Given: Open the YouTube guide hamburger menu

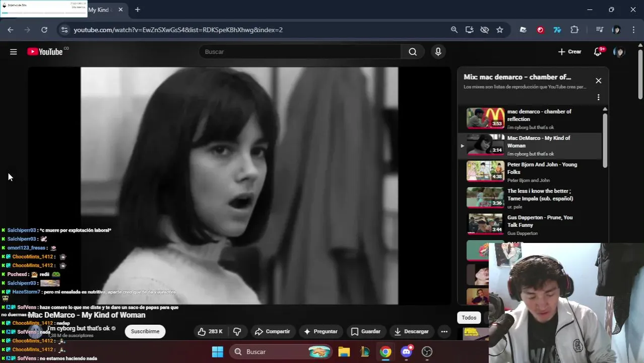Looking at the screenshot, I should coord(14,51).
